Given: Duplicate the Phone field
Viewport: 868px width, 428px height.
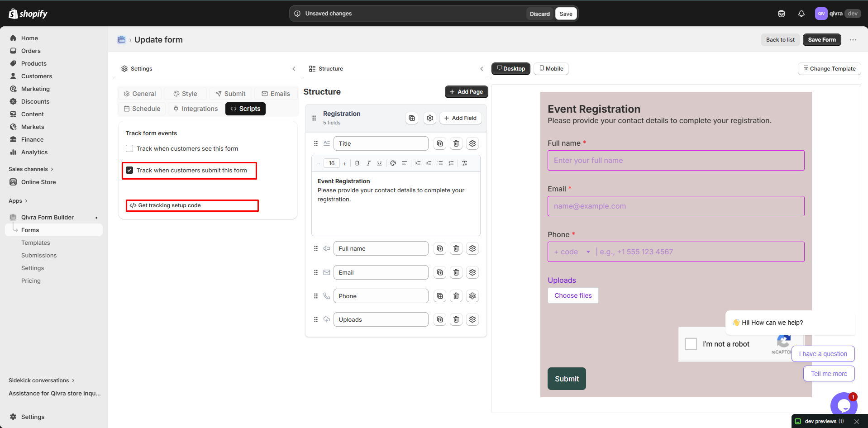Looking at the screenshot, I should click(x=440, y=296).
